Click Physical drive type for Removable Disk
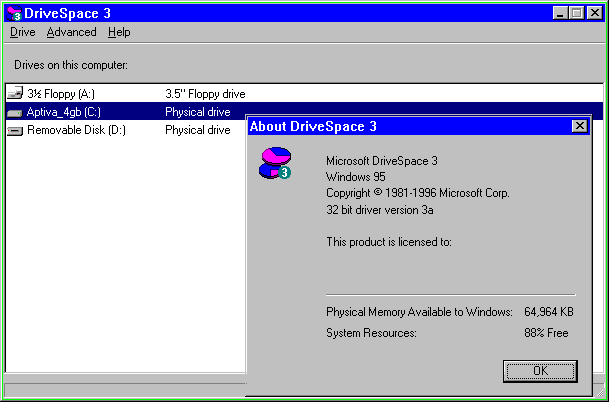The image size is (609, 402). pos(198,130)
